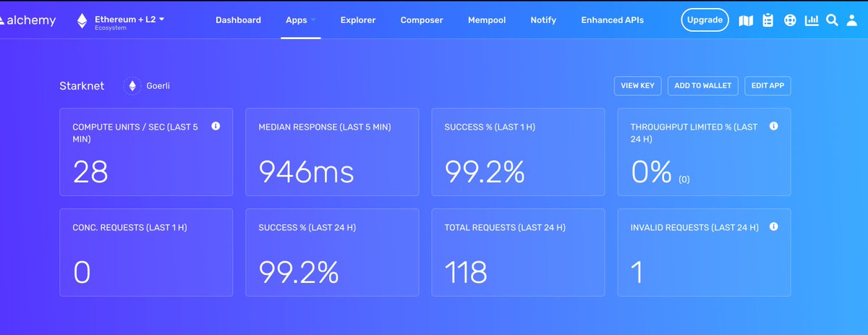Open the Composer page
Image resolution: width=868 pixels, height=335 pixels.
coord(422,20)
